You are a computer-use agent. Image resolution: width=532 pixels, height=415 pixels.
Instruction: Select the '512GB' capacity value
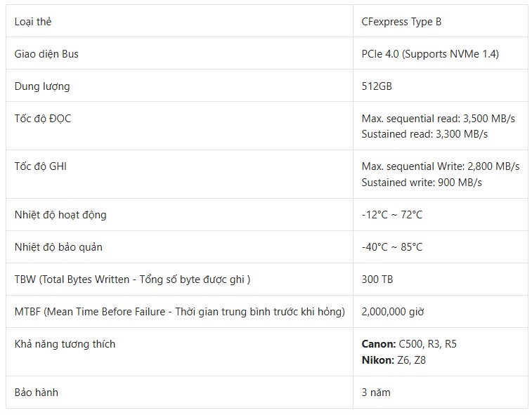[377, 86]
